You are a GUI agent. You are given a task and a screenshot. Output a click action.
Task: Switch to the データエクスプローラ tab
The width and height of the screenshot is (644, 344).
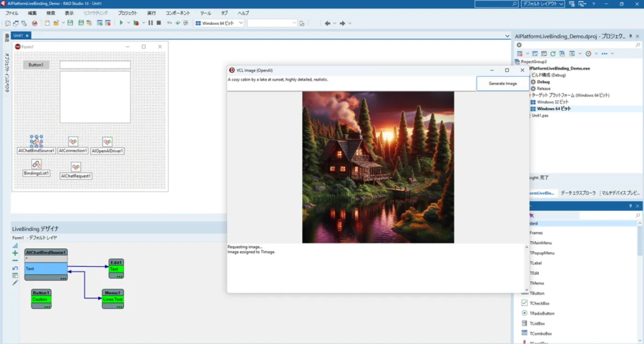point(577,193)
